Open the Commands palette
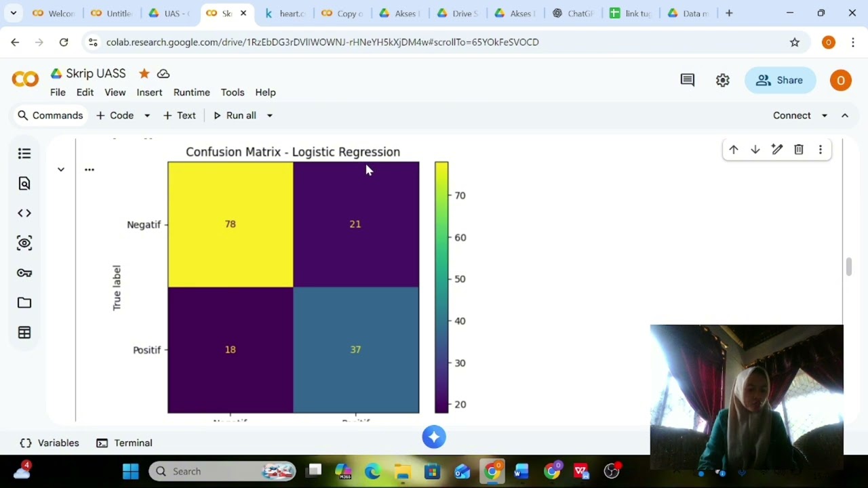 click(50, 116)
